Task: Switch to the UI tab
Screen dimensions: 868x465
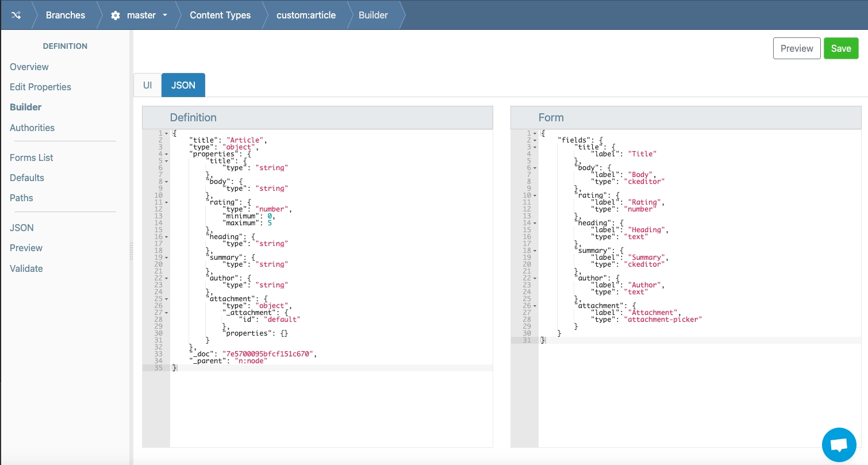Action: (148, 85)
